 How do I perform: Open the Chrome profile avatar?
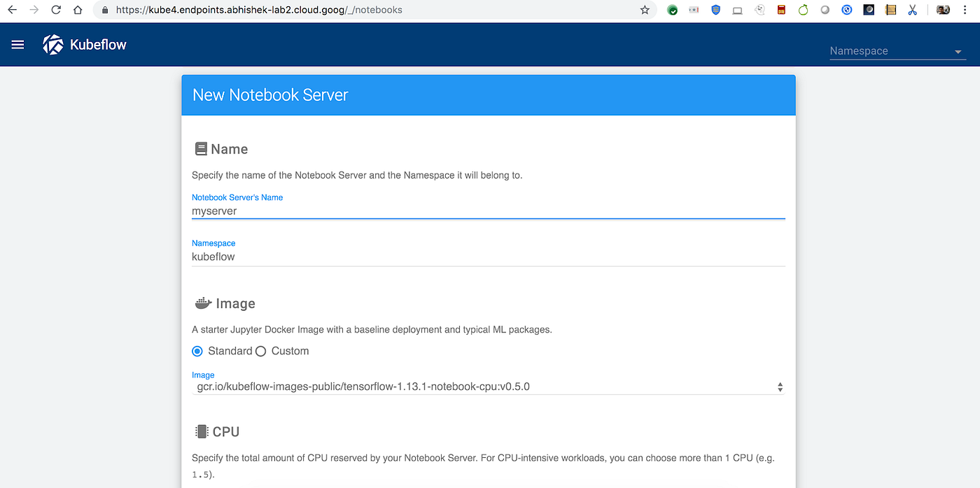943,11
